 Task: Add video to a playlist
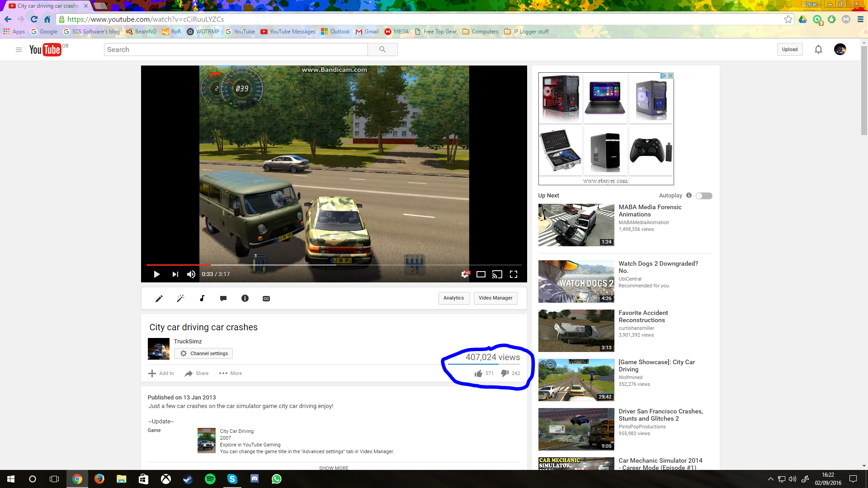click(161, 373)
